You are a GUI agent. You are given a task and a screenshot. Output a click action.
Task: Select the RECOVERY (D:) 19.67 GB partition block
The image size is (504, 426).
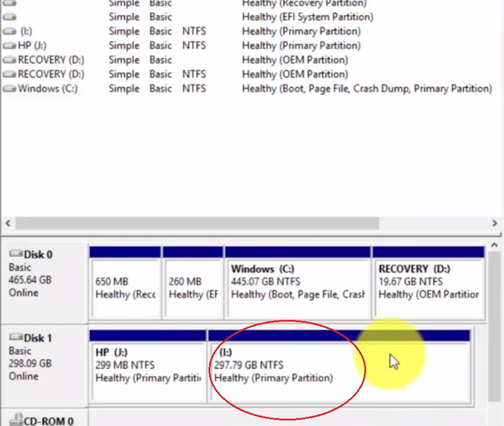[x=428, y=283]
